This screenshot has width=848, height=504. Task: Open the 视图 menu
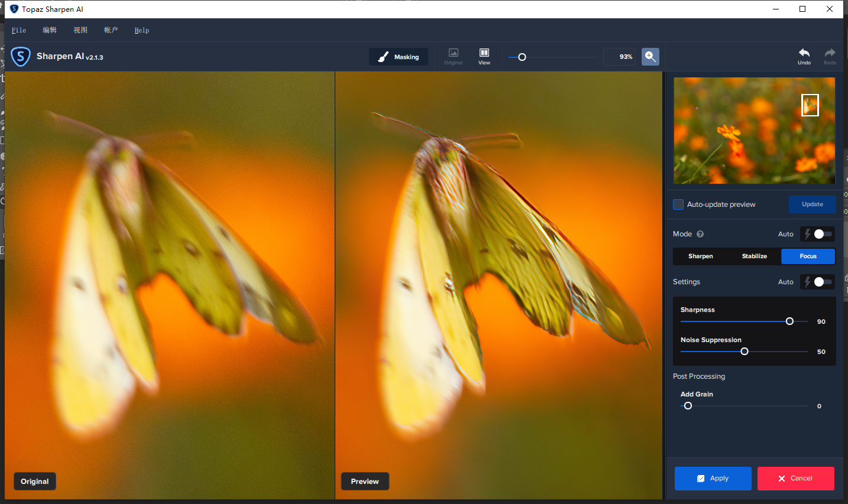tap(80, 30)
